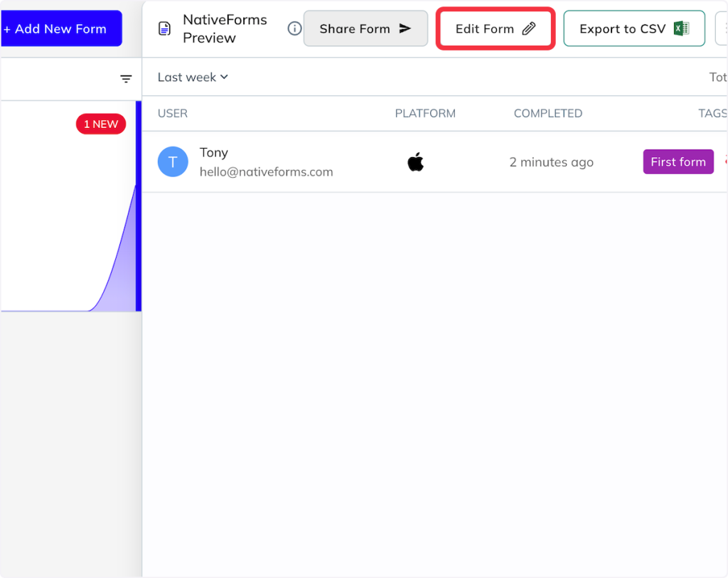Open the filter list icon in sidebar
The width and height of the screenshot is (728, 578).
[x=126, y=79]
